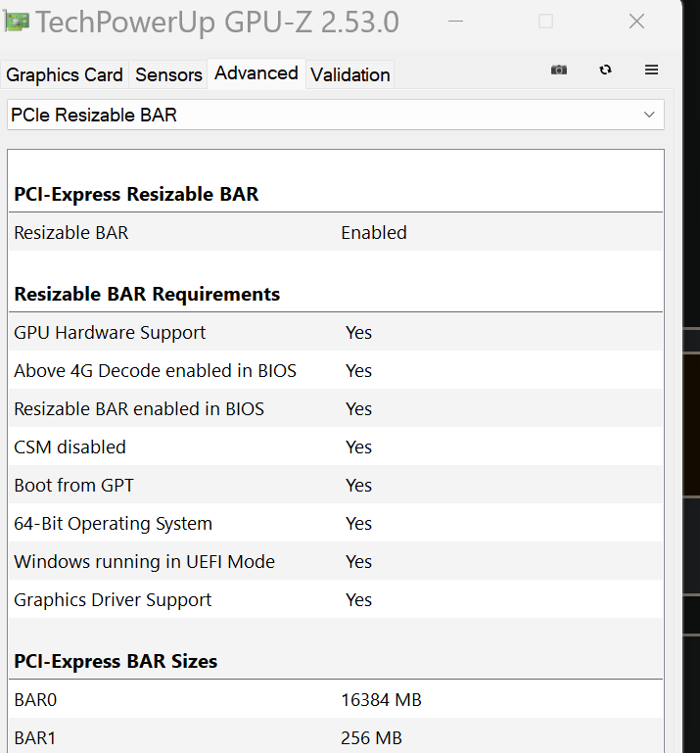
Task: Click the screenshot camera icon
Action: click(x=559, y=70)
